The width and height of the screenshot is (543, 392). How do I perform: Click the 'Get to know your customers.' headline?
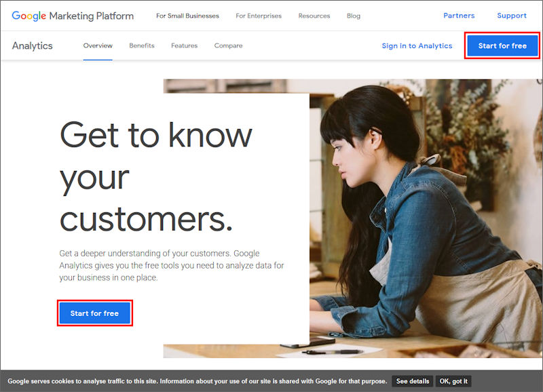(156, 176)
